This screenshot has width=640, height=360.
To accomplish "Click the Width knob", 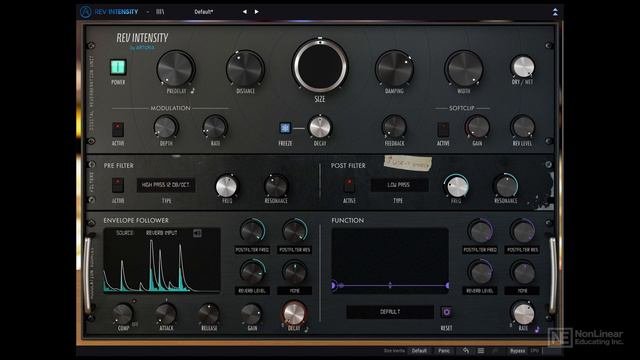I will (464, 69).
